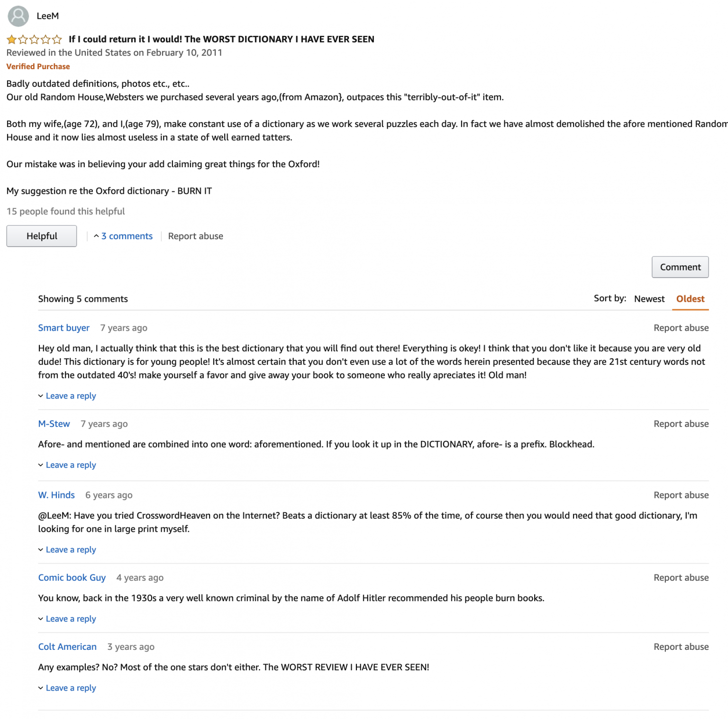Click the fifth star icon next to title
The image size is (728, 719).
57,39
